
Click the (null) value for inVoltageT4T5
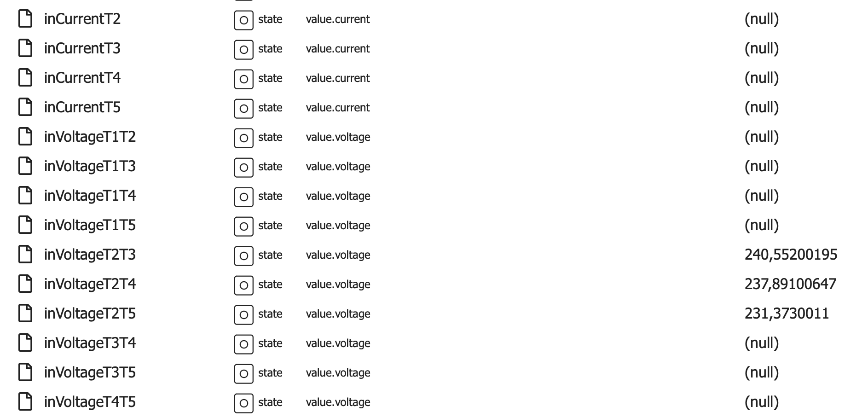tap(762, 402)
